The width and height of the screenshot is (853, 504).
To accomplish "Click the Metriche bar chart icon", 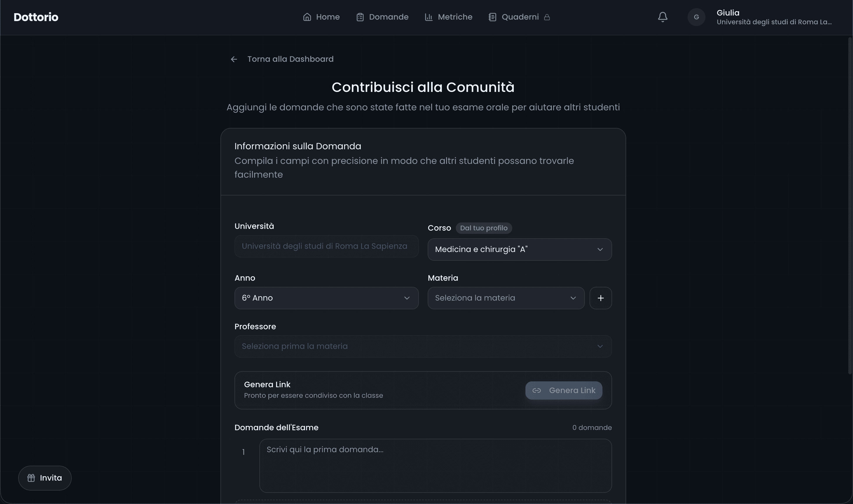I will [x=429, y=17].
